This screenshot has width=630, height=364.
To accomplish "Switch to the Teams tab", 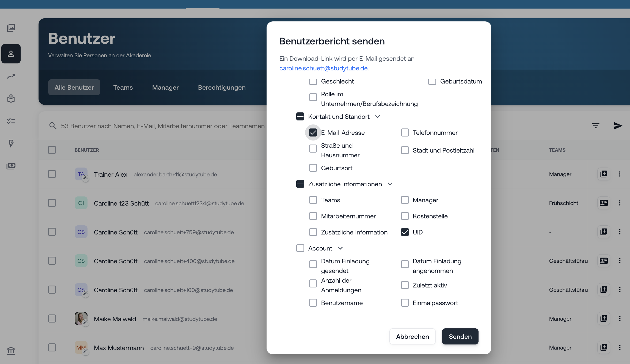I will (123, 88).
